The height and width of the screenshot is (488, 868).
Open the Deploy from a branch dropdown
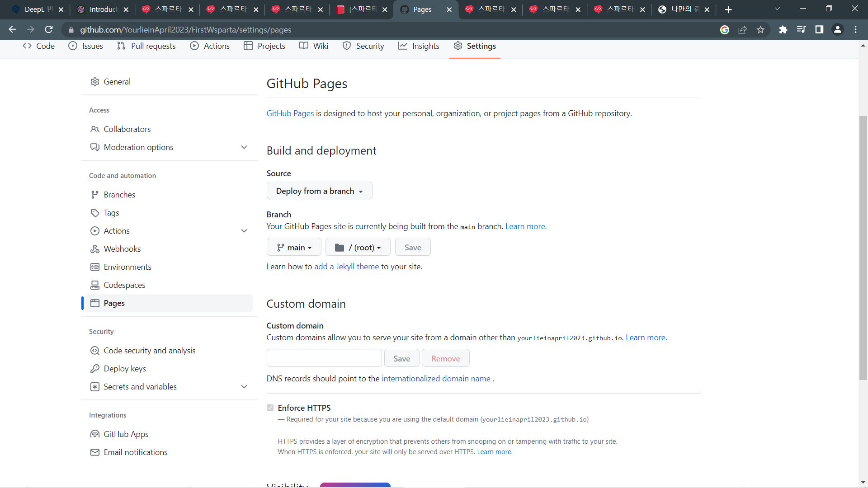(320, 191)
